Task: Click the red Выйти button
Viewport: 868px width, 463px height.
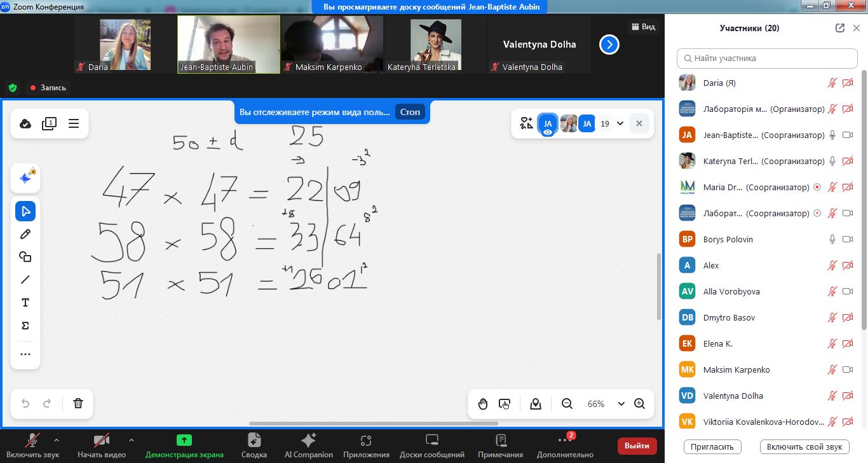Action: [637, 446]
